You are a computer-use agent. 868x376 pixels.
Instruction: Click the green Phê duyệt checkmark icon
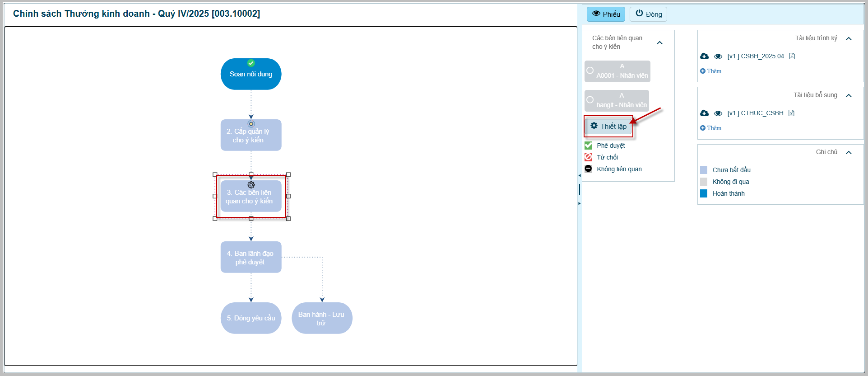coord(588,146)
